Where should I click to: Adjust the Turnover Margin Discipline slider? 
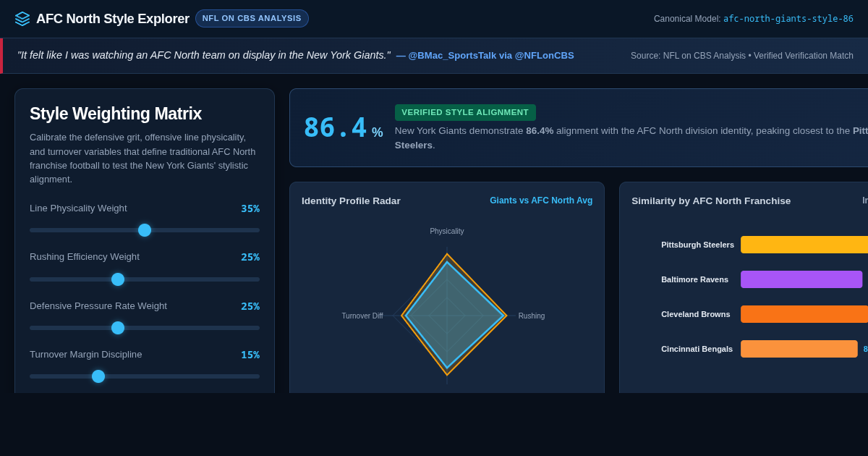pyautogui.click(x=145, y=376)
